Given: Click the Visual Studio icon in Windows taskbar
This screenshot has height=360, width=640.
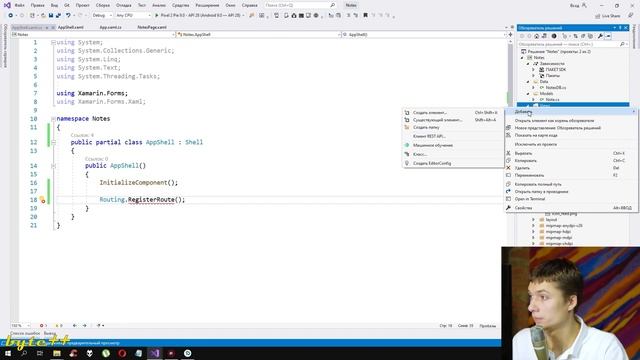Looking at the screenshot, I should click(x=155, y=353).
